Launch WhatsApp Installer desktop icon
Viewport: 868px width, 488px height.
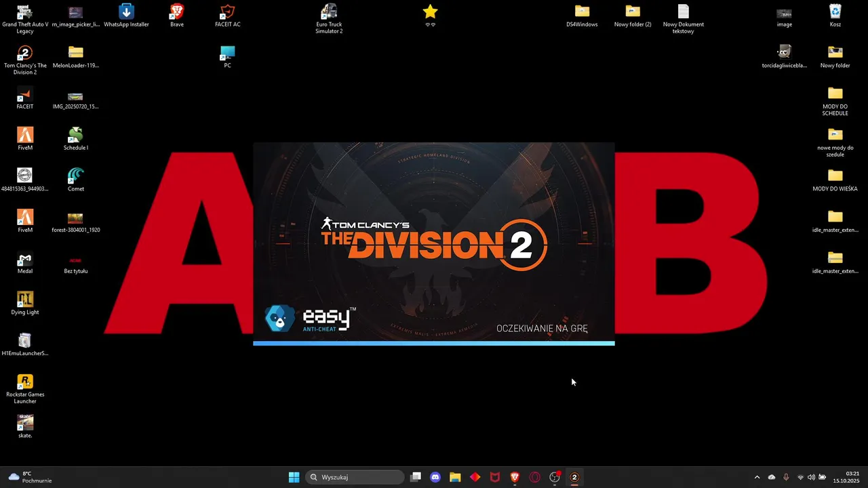126,16
